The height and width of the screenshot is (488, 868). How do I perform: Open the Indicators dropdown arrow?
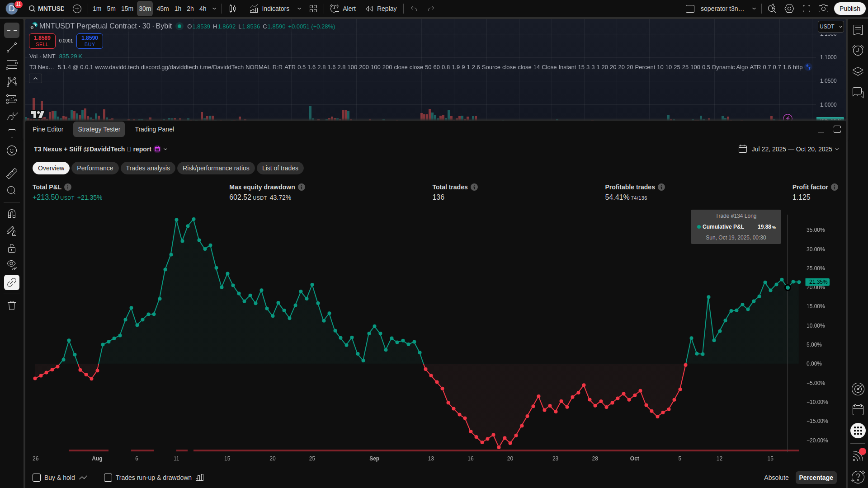pyautogui.click(x=299, y=9)
